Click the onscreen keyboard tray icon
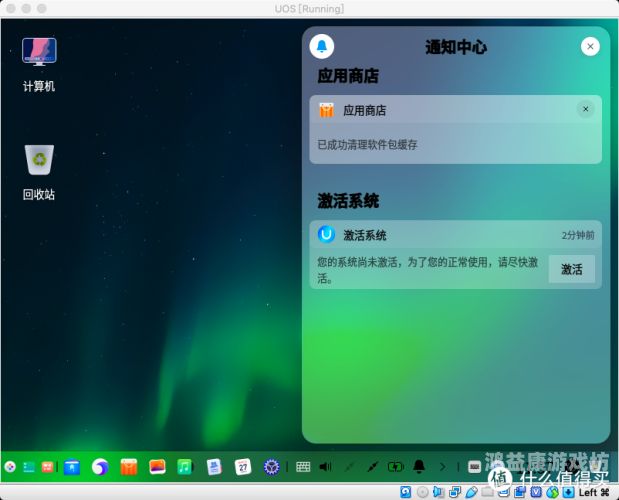The width and height of the screenshot is (619, 500). pos(303,467)
